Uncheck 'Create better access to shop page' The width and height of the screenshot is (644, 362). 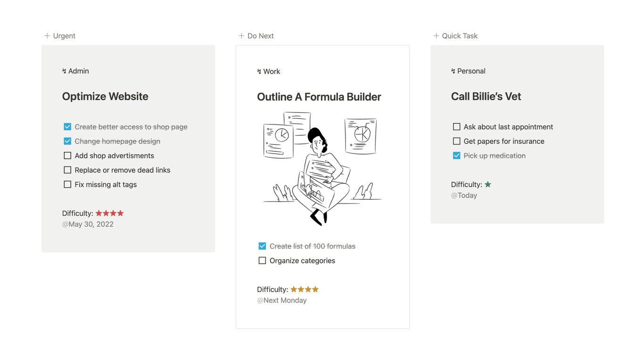click(x=67, y=127)
